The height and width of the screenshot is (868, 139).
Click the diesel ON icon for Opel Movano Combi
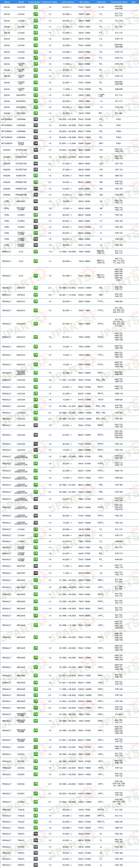36,208
